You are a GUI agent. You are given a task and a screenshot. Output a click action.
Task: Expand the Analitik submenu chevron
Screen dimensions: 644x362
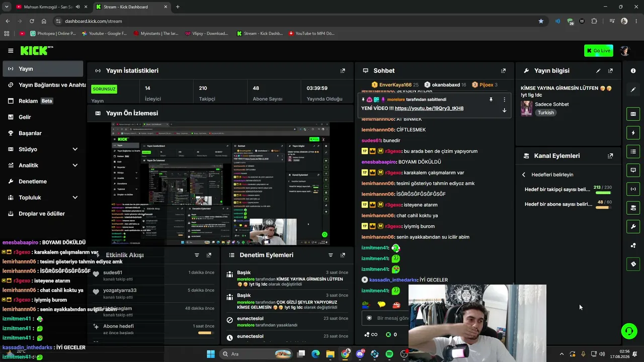75,165
